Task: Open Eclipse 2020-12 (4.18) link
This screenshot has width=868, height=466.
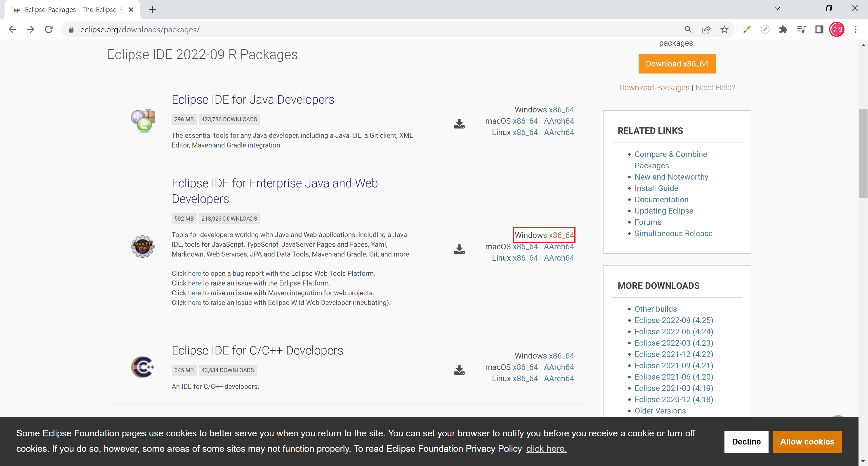Action: coord(674,399)
